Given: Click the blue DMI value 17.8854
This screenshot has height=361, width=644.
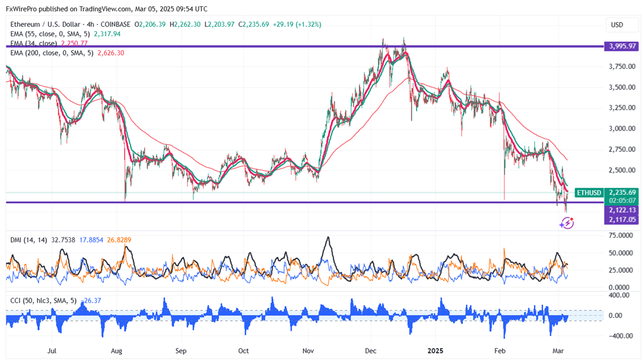Looking at the screenshot, I should 91,240.
